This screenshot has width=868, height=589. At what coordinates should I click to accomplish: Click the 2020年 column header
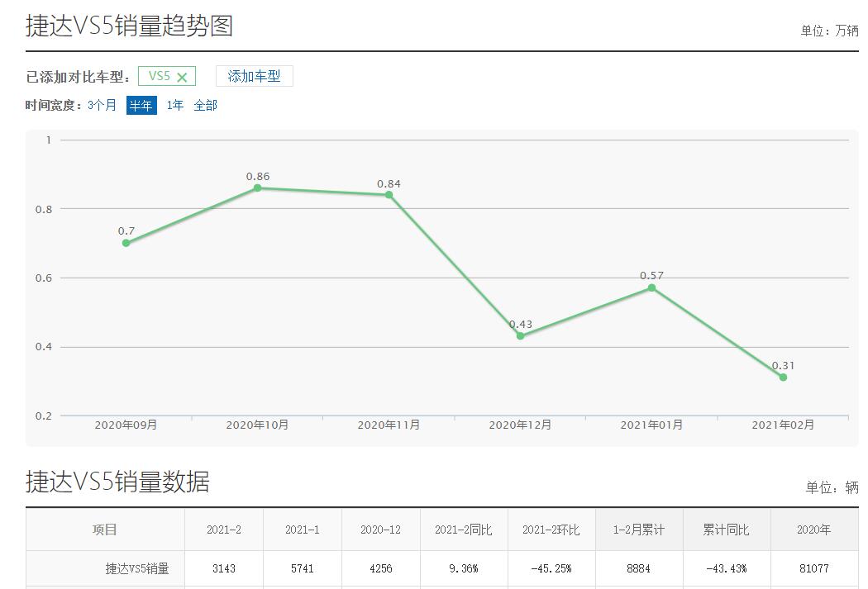813,530
